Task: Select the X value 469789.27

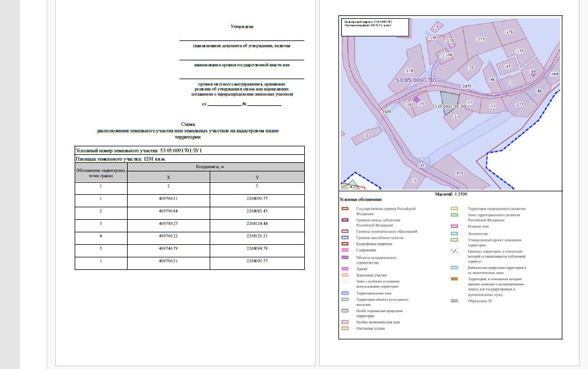Action: click(169, 224)
